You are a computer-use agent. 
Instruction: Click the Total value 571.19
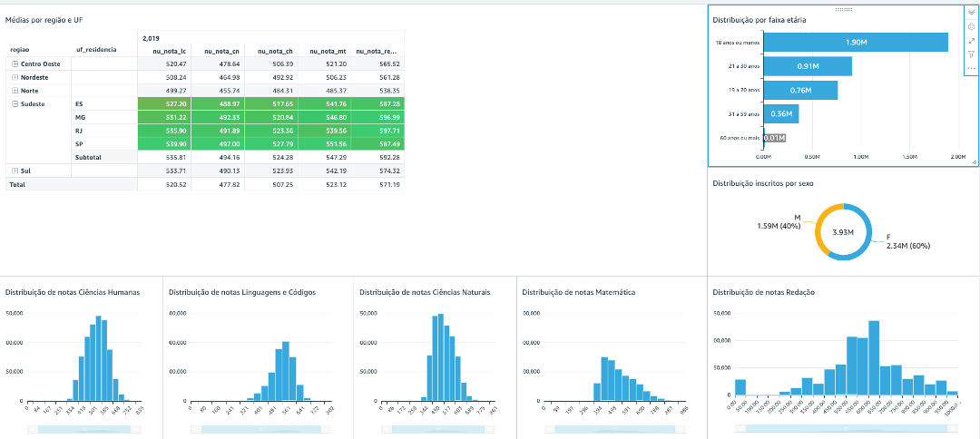coord(388,184)
